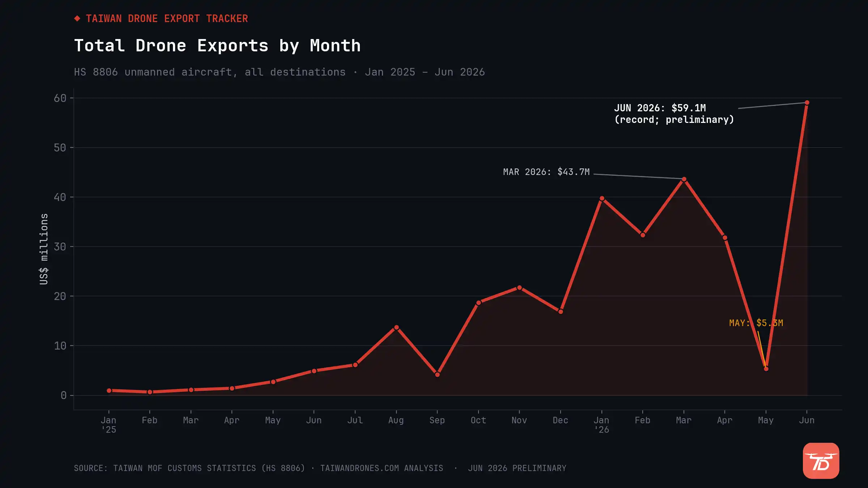Click the 'JUN 2026: $59.1M' annotation
The height and width of the screenshot is (488, 868).
[x=660, y=108]
